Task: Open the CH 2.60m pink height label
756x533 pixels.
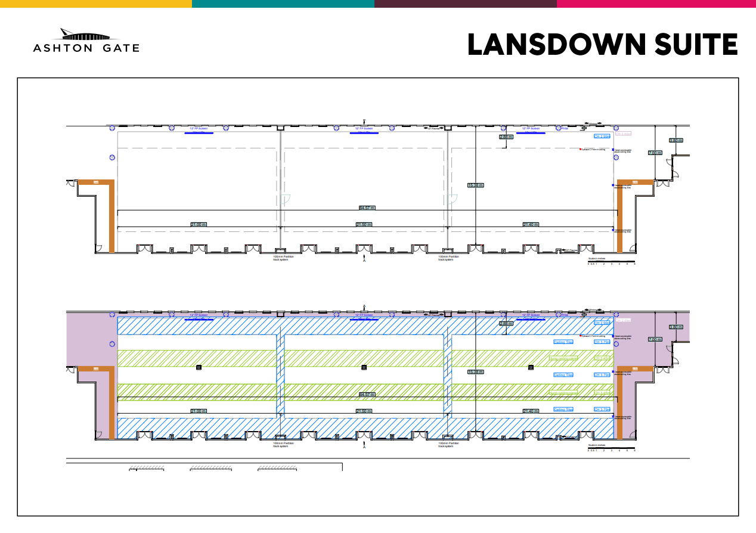Action: tap(624, 134)
